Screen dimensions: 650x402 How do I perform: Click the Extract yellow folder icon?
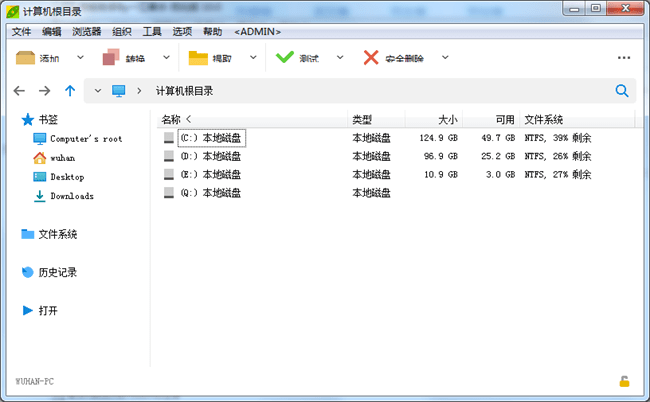pos(198,58)
